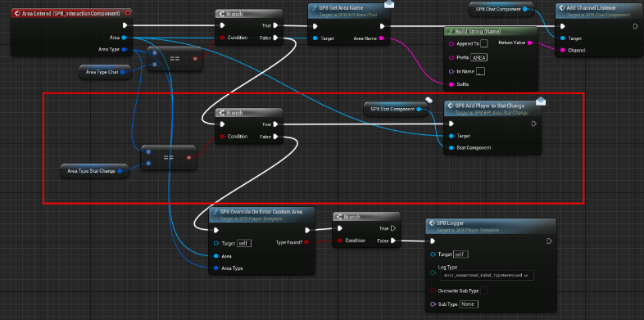The image size is (644, 320).
Task: Click the SP8 Chat Component variable node
Action: (501, 9)
